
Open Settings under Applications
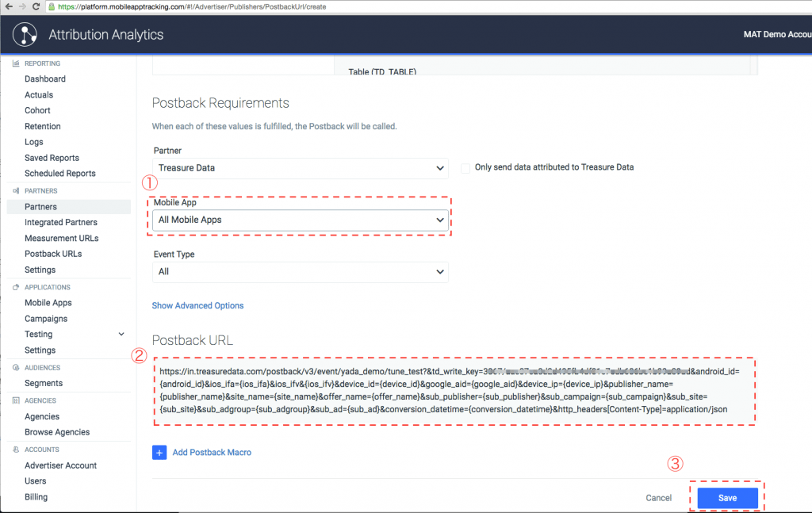coord(40,350)
